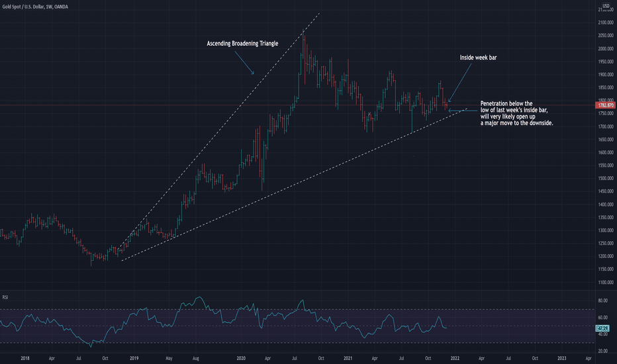Click the 2023 label on time axis
Viewport: 617px width, 364px height.
pyautogui.click(x=562, y=359)
